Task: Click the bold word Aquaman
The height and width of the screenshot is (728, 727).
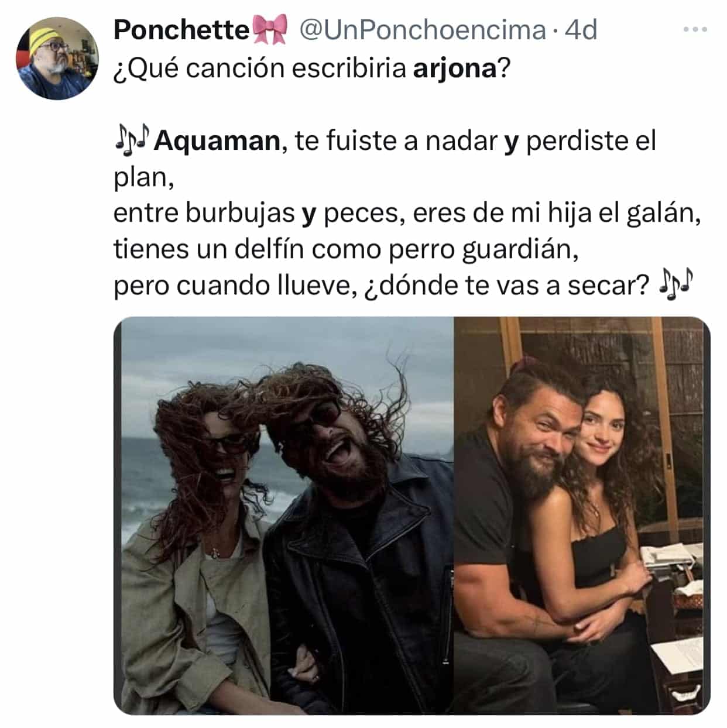Action: point(218,141)
